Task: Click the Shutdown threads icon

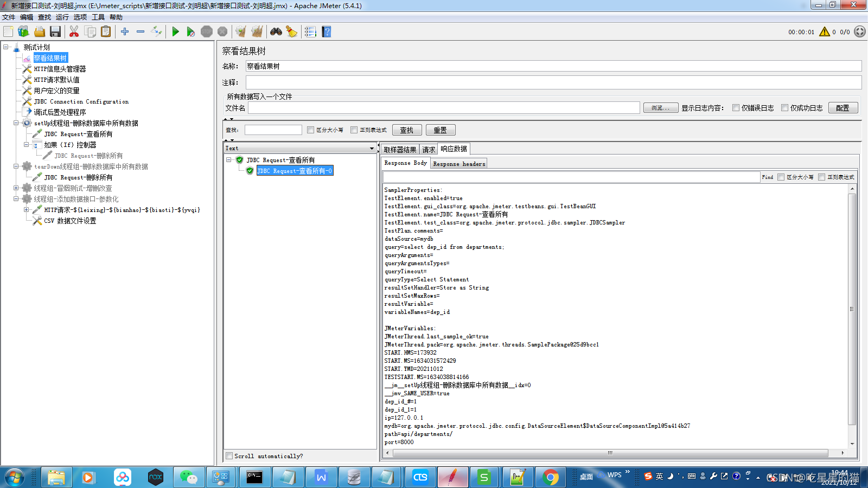Action: coord(222,31)
